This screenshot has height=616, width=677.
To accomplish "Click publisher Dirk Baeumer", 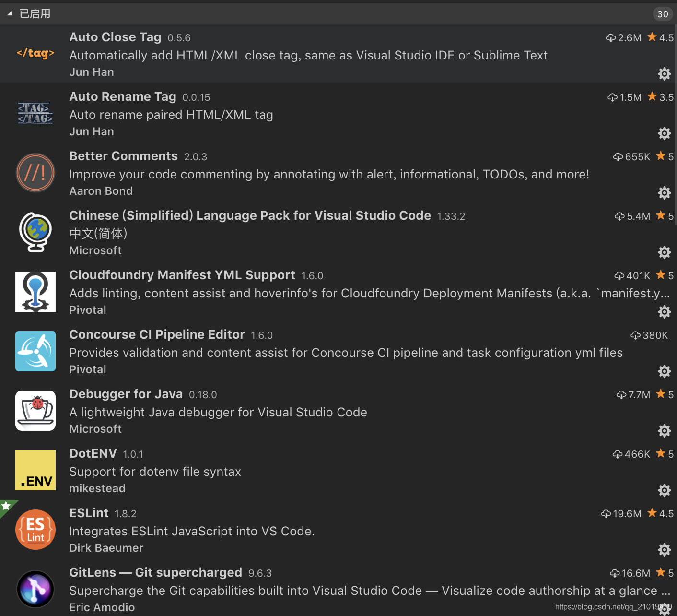I will point(106,548).
